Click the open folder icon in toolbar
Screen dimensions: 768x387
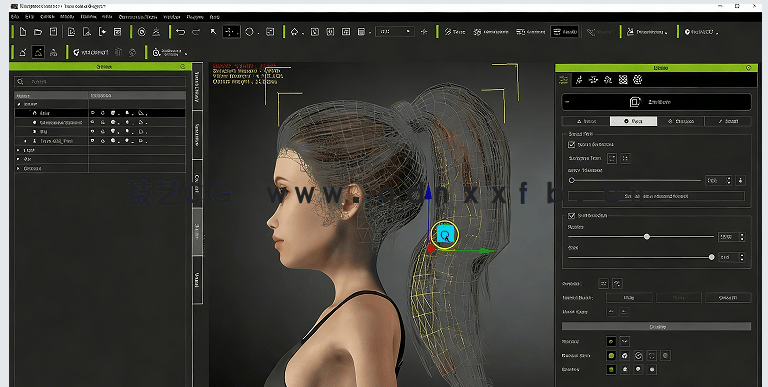tap(38, 32)
